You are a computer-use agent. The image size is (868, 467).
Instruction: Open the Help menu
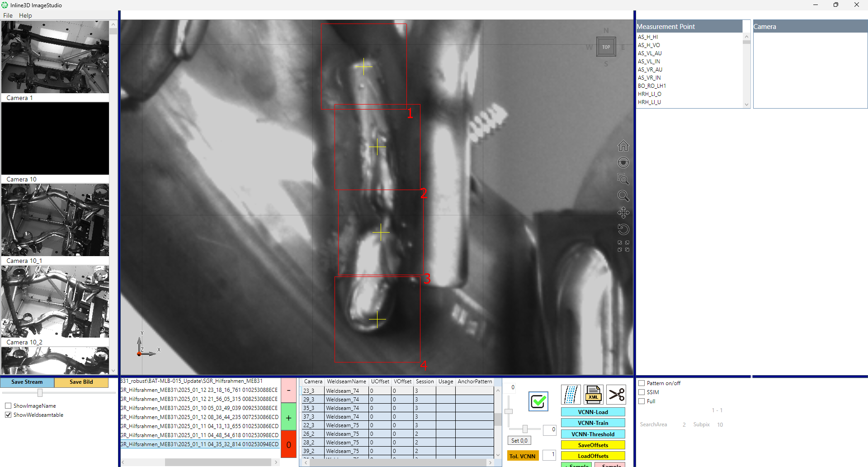pyautogui.click(x=25, y=15)
